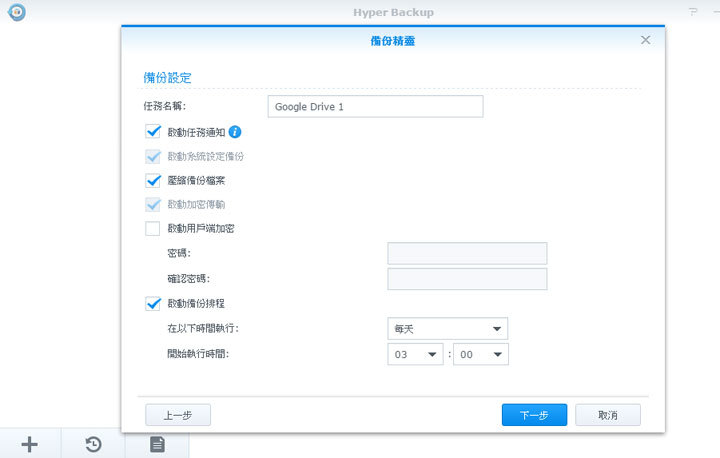Open the 每天 schedule frequency dropdown

[447, 328]
